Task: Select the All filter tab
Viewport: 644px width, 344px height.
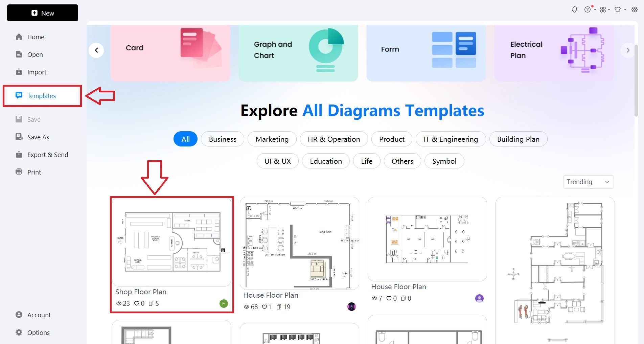Action: [185, 139]
